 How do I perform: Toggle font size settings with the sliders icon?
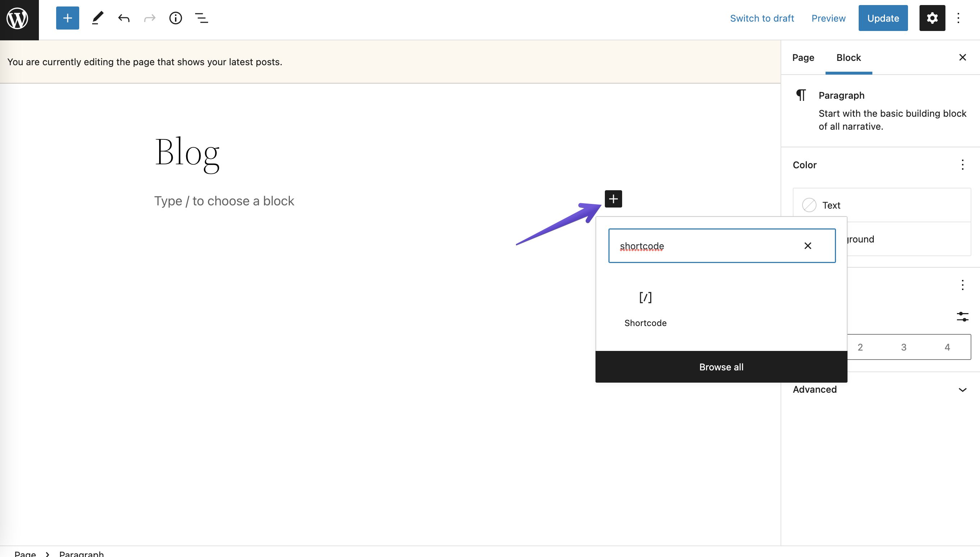point(962,316)
